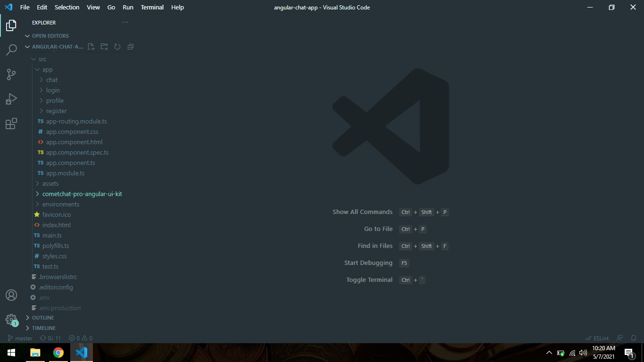Click New File icon in explorer header

pyautogui.click(x=91, y=47)
